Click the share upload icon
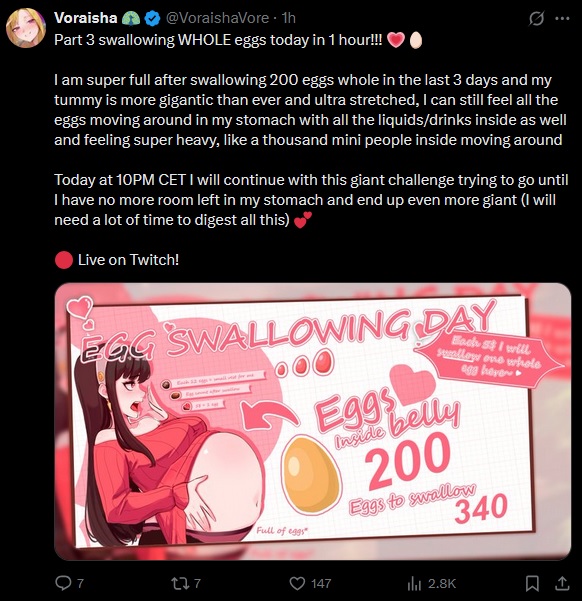582x601 pixels. coord(562,583)
